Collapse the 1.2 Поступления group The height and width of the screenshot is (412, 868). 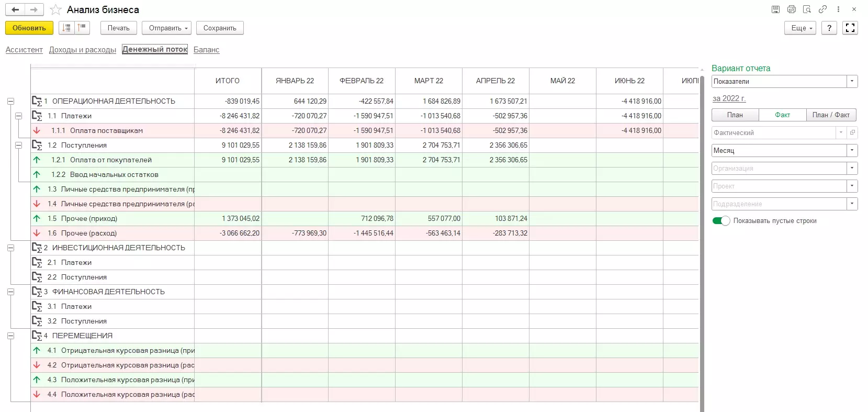(x=19, y=145)
